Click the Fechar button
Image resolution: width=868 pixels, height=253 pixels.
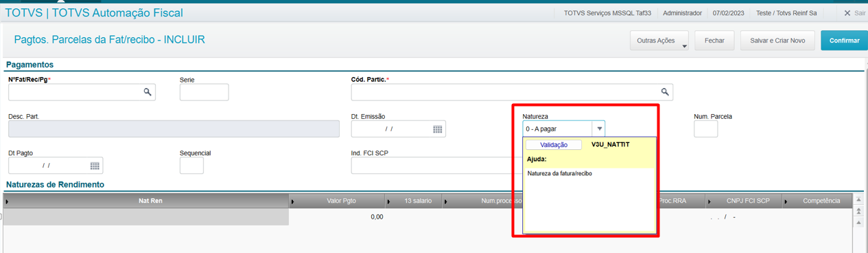click(x=714, y=41)
